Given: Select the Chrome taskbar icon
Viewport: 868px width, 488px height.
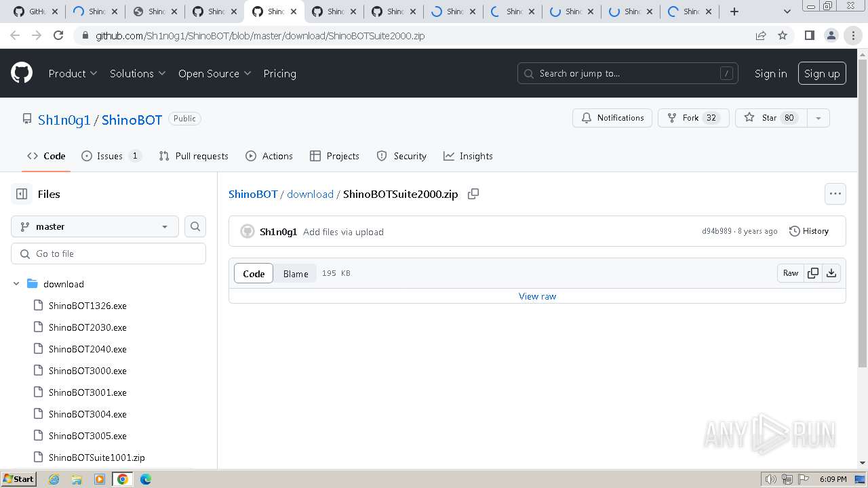Looking at the screenshot, I should click(123, 479).
